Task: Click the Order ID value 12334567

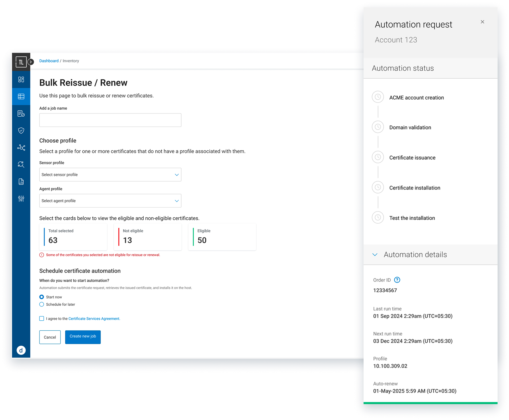Action: [385, 290]
